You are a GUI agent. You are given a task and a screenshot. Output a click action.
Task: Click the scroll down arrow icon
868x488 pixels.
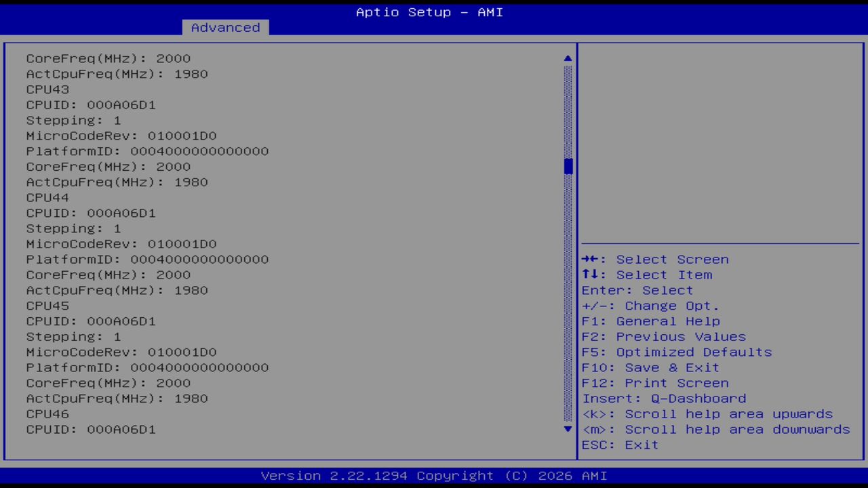pyautogui.click(x=568, y=429)
